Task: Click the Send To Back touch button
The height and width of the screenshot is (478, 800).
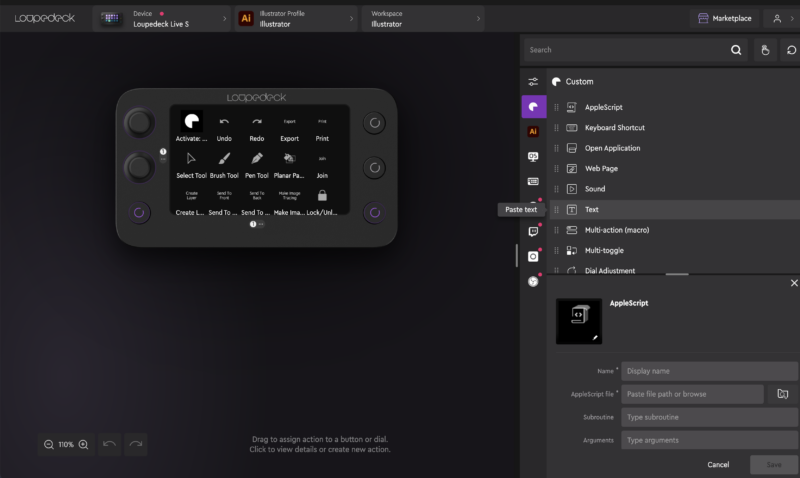Action: (257, 201)
